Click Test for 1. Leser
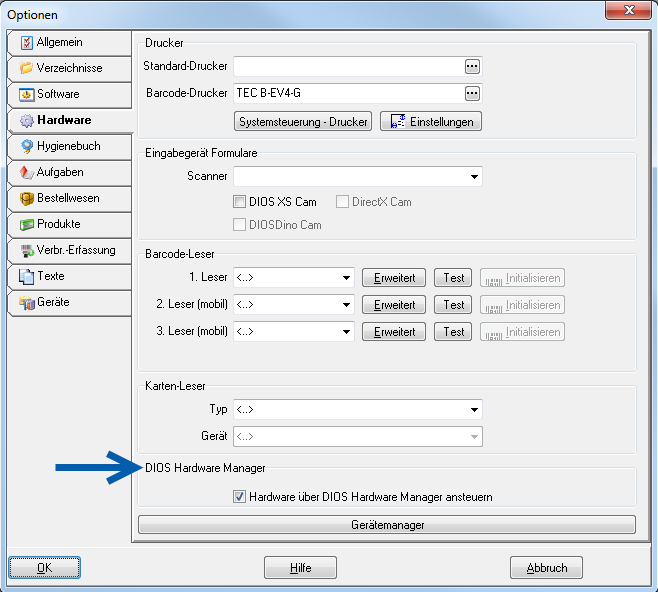Screen dimensions: 658x592 point(453,278)
